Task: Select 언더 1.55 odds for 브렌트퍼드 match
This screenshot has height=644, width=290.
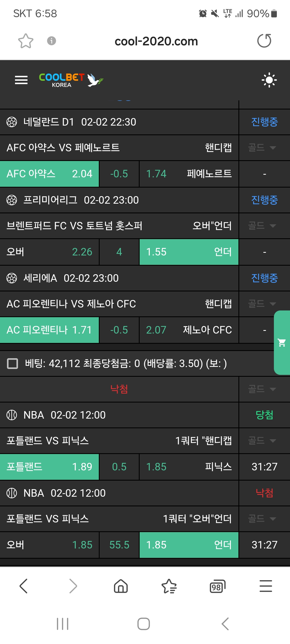Action: tap(189, 252)
